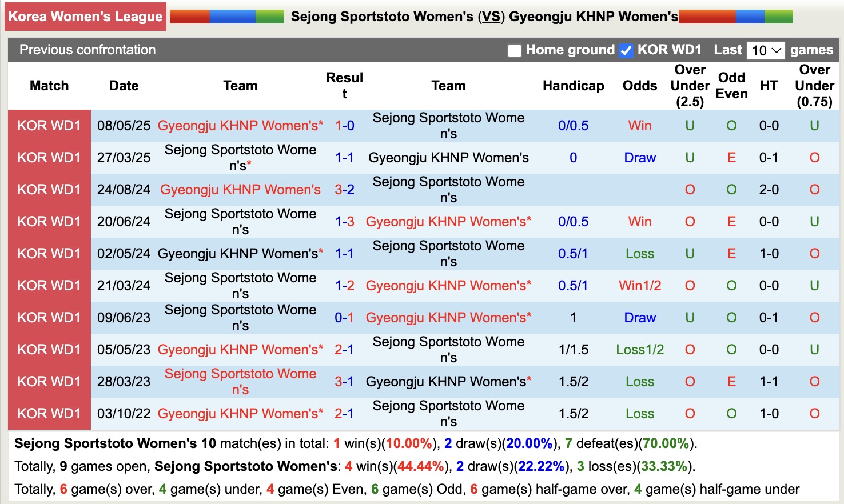Select KOR WD1 league cell for 27/03/25
Screen dimensions: 844x504
pos(49,158)
